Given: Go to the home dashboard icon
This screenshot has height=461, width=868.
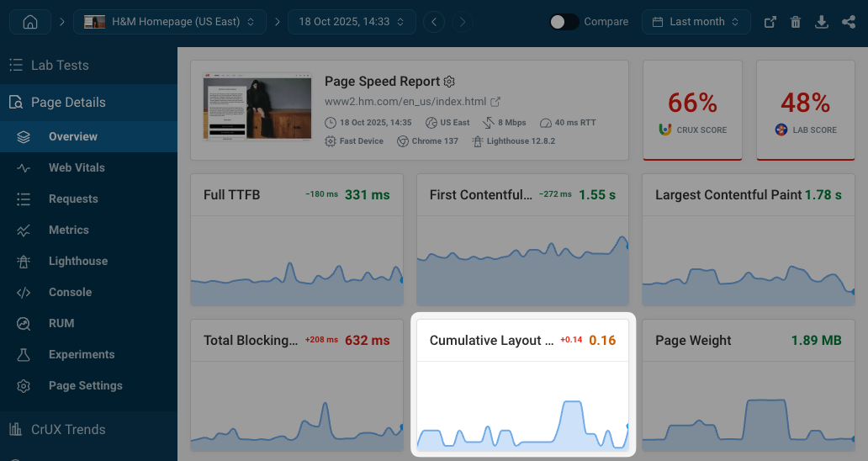Looking at the screenshot, I should point(30,22).
